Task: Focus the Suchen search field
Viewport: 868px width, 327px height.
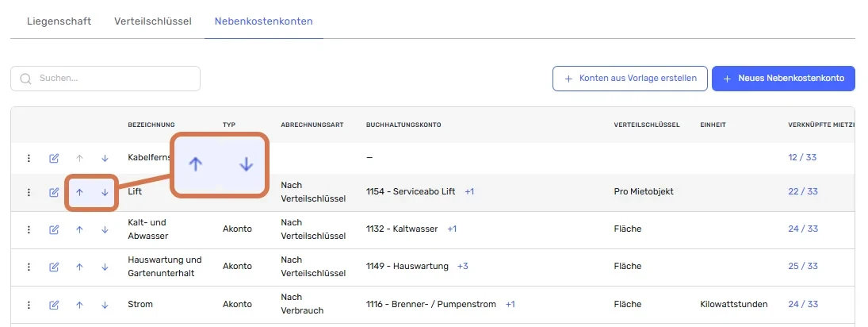Action: (105, 79)
